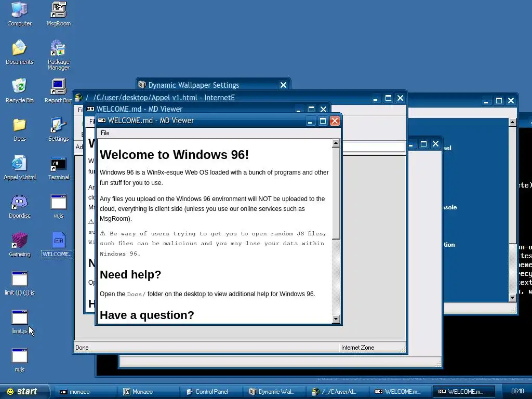Click the MD Viewer vertical scrollbar thumb
This screenshot has height=399, width=532.
(x=336, y=193)
